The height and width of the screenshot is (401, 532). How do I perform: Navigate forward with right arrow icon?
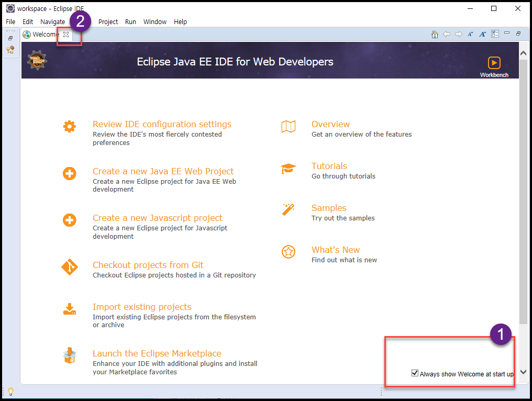tap(458, 34)
